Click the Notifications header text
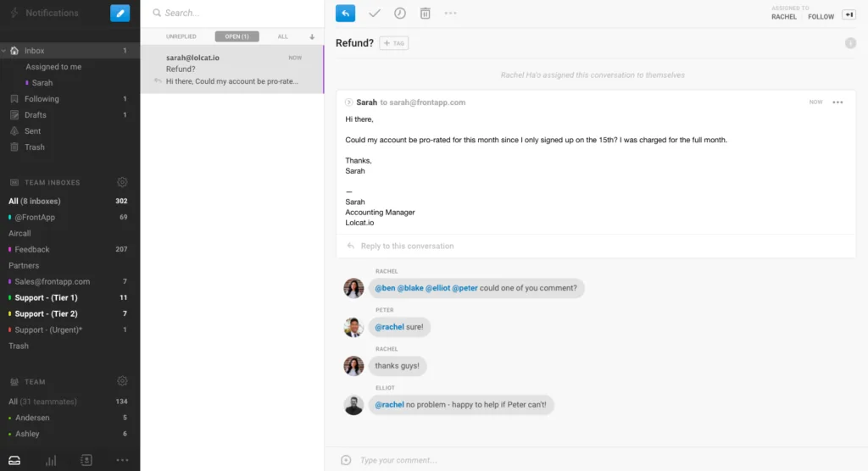This screenshot has height=471, width=868. pos(52,13)
